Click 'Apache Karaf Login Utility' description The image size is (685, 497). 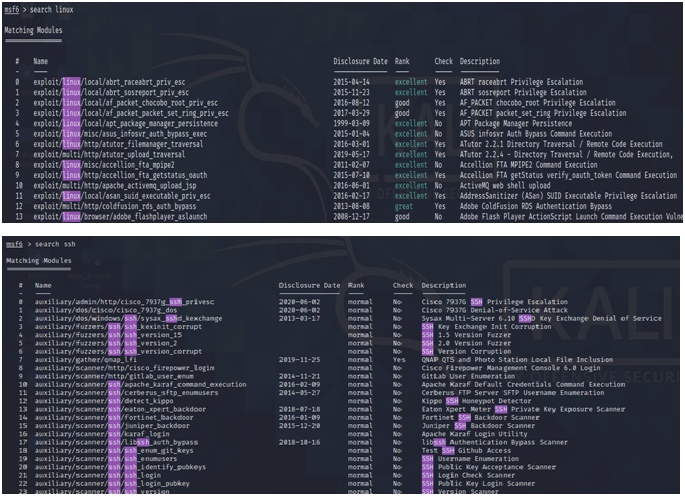[474, 434]
